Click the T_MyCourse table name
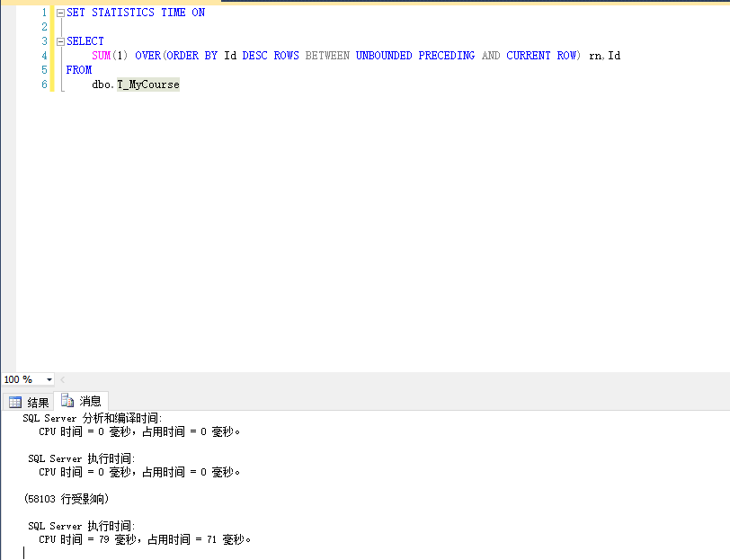This screenshot has width=730, height=560. (147, 84)
